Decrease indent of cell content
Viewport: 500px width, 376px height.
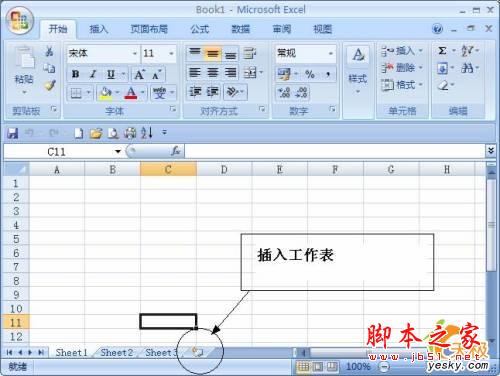[x=195, y=92]
